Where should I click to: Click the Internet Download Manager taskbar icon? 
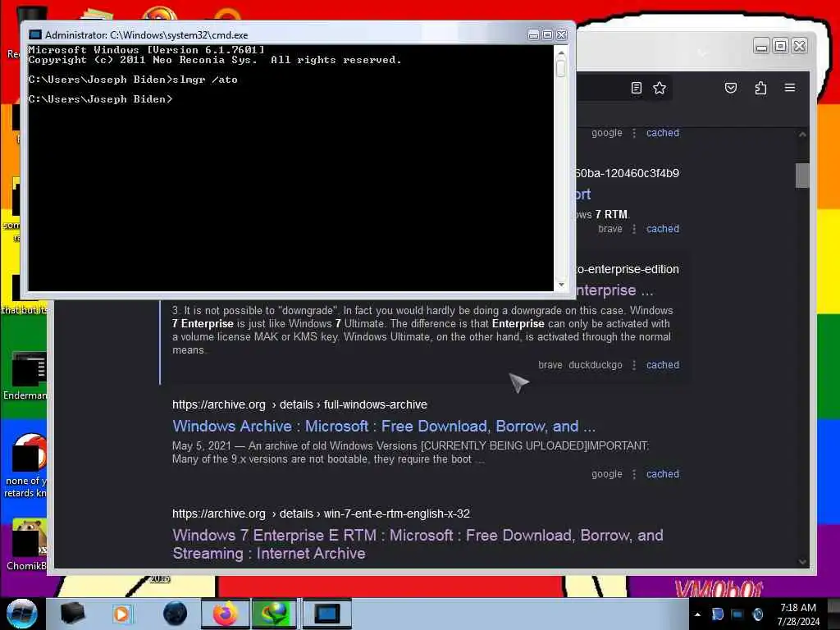coord(274,614)
